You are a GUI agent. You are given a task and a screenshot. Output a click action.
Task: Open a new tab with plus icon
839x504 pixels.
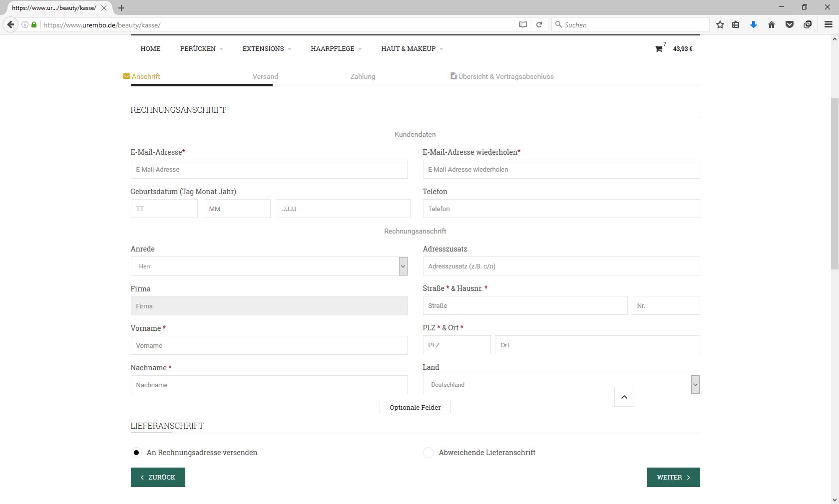121,8
